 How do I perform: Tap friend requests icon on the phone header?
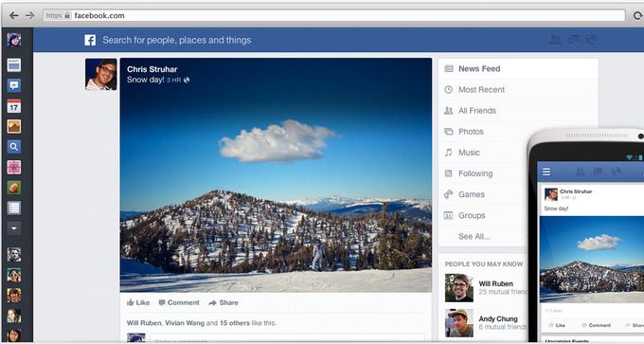point(580,172)
